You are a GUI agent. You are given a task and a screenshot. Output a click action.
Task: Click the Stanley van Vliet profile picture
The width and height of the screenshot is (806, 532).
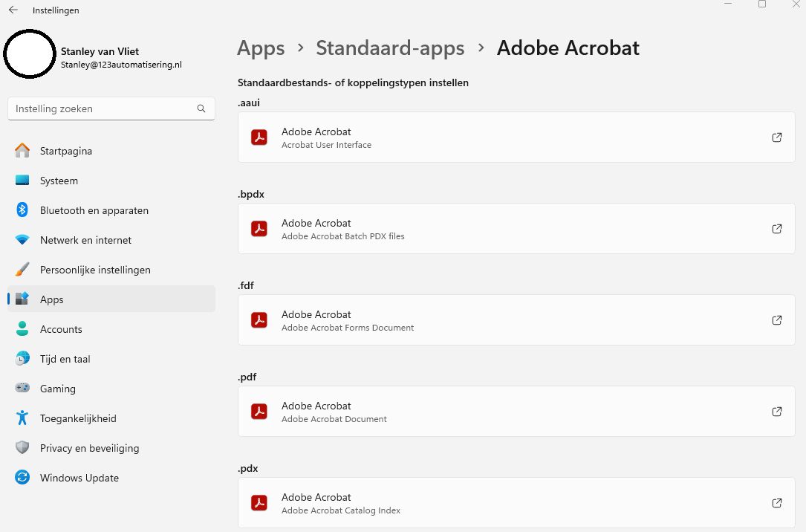(x=30, y=54)
